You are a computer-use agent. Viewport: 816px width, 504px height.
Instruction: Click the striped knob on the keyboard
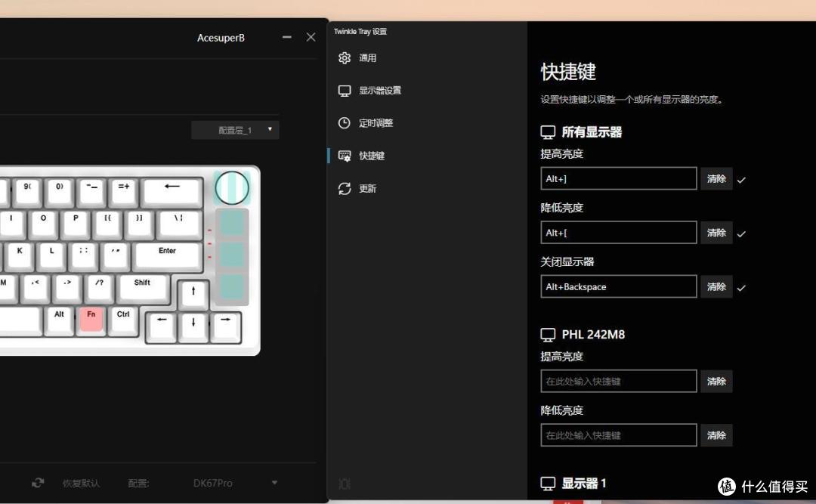pyautogui.click(x=232, y=187)
